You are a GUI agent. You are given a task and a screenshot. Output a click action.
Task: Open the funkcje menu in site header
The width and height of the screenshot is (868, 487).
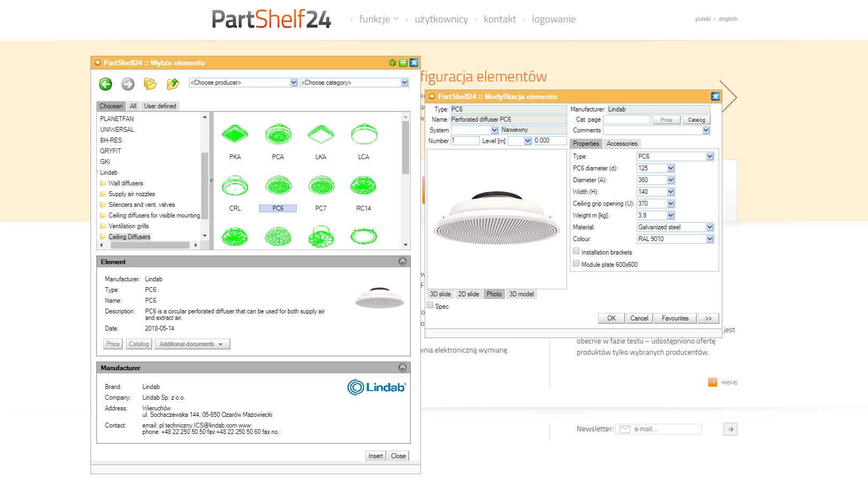coord(379,19)
